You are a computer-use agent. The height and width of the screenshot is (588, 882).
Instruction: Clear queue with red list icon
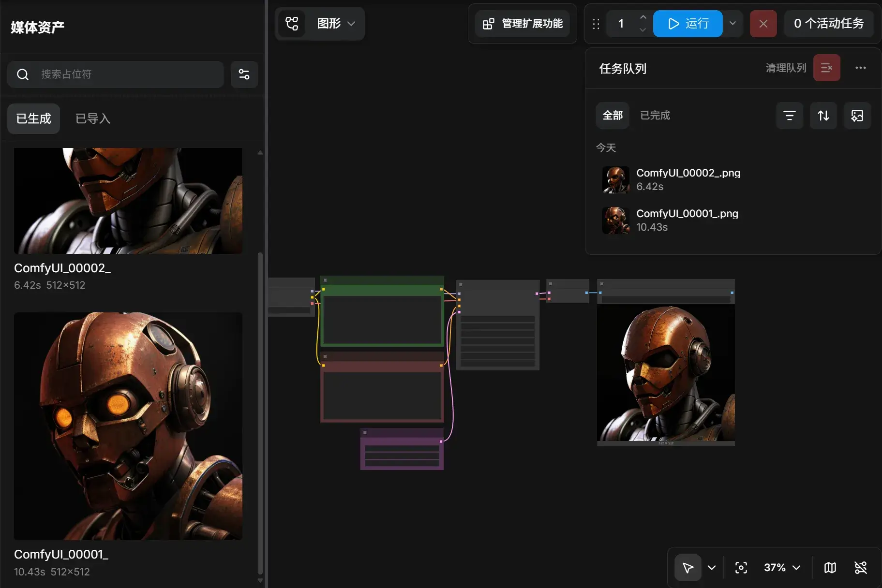coord(826,68)
